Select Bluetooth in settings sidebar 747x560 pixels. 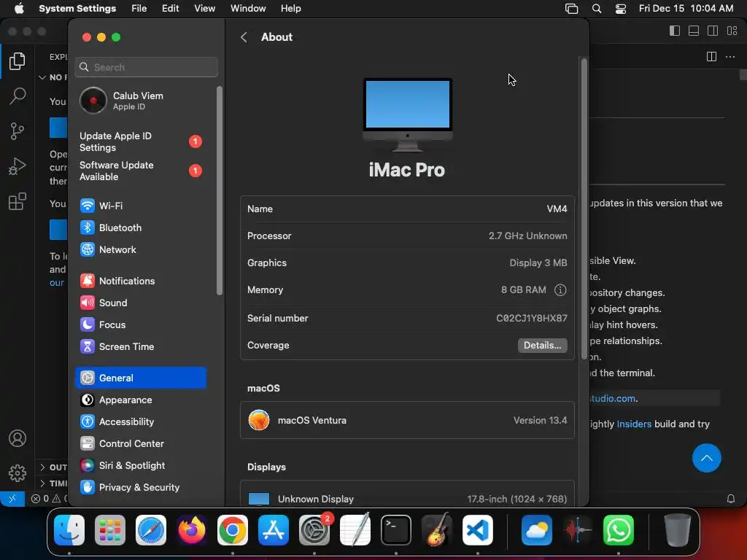pyautogui.click(x=141, y=227)
